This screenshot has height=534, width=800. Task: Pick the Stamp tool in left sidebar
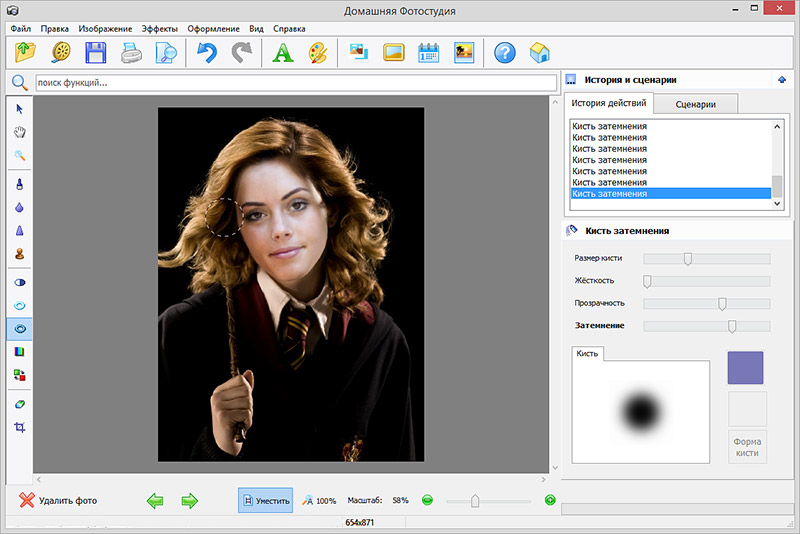(19, 254)
